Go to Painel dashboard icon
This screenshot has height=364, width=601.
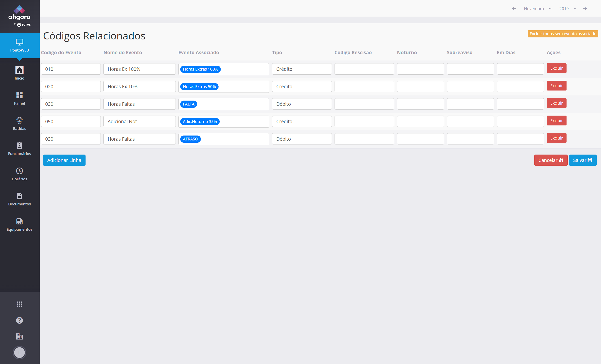[19, 95]
